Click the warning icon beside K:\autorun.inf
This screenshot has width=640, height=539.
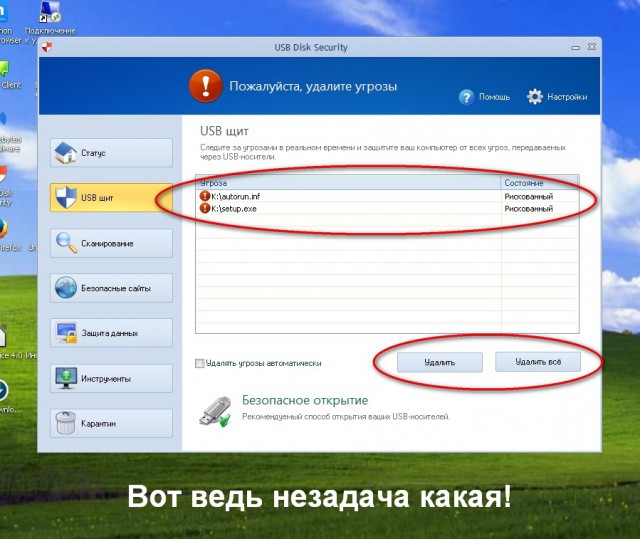tap(204, 196)
